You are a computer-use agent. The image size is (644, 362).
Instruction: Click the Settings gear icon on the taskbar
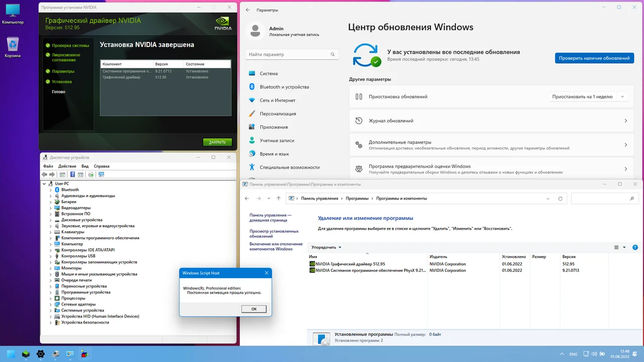41,354
